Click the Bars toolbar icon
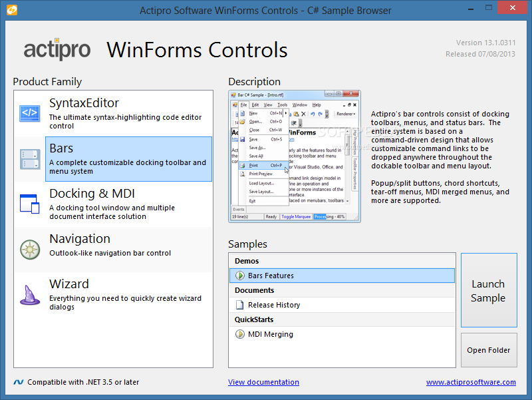The height and width of the screenshot is (400, 532). coord(30,159)
